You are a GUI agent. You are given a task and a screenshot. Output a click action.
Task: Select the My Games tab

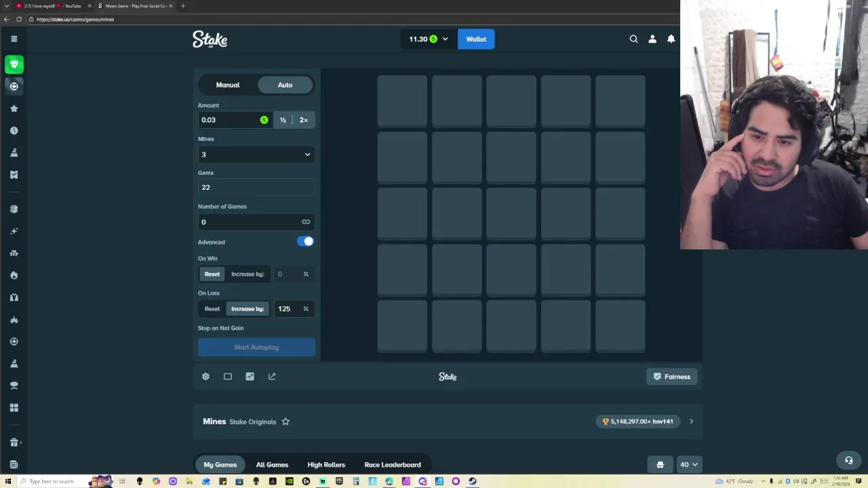click(220, 465)
